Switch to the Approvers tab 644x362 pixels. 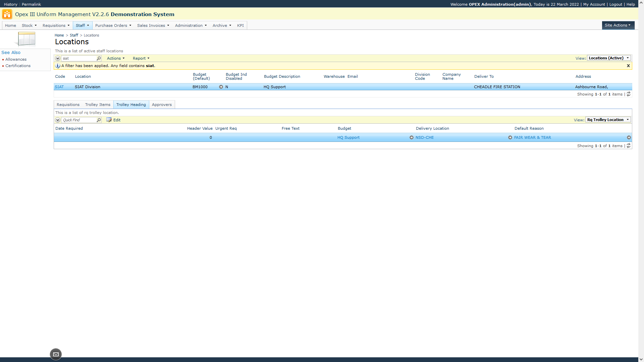tap(162, 105)
